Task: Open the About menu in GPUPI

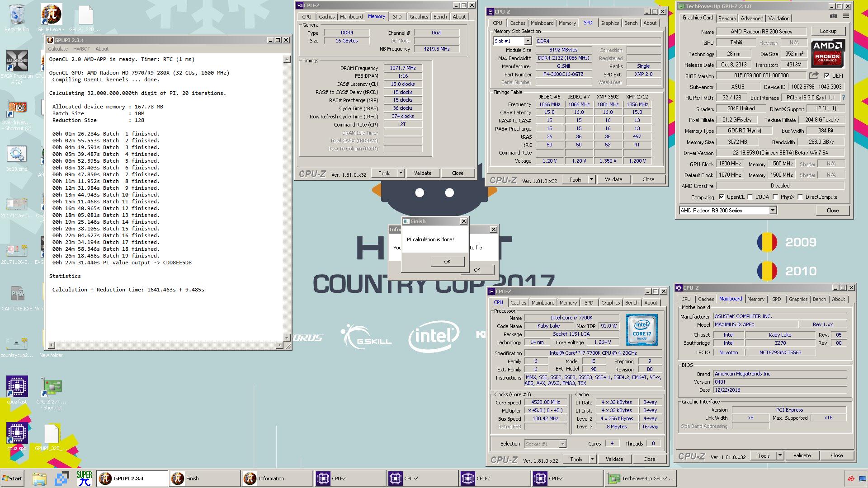Action: pyautogui.click(x=102, y=49)
